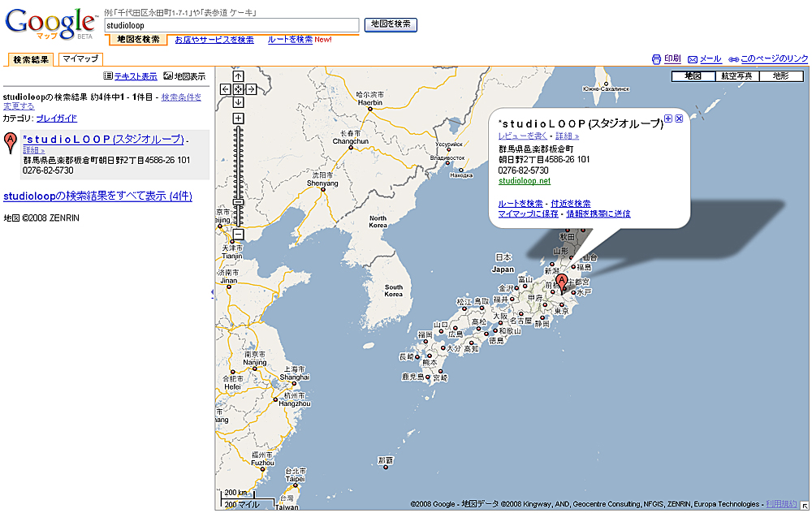Click the text view list icon

coord(108,75)
